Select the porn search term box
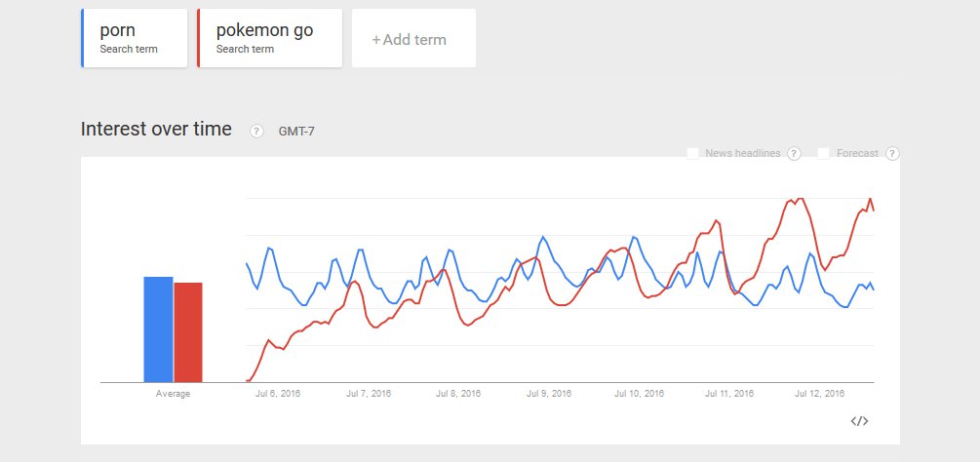980x462 pixels. tap(135, 39)
